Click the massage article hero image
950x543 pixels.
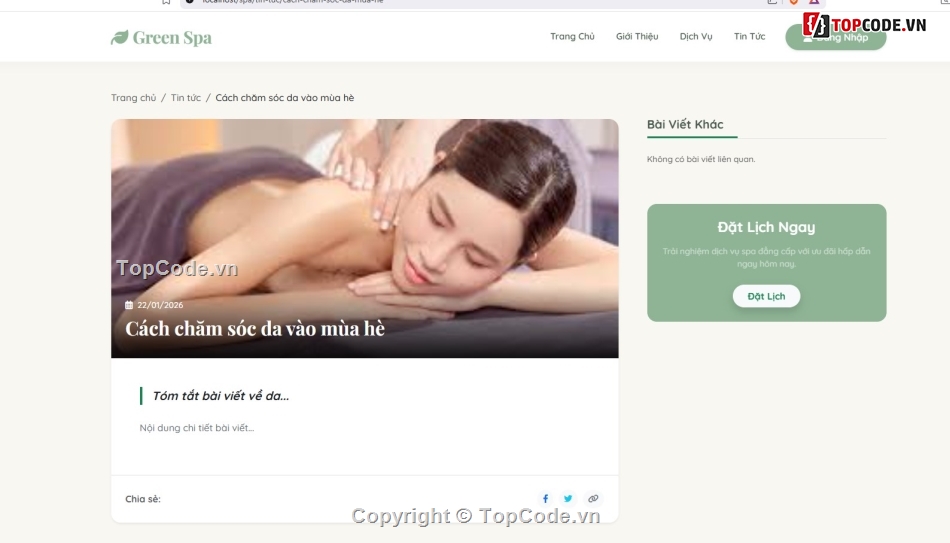tap(365, 238)
